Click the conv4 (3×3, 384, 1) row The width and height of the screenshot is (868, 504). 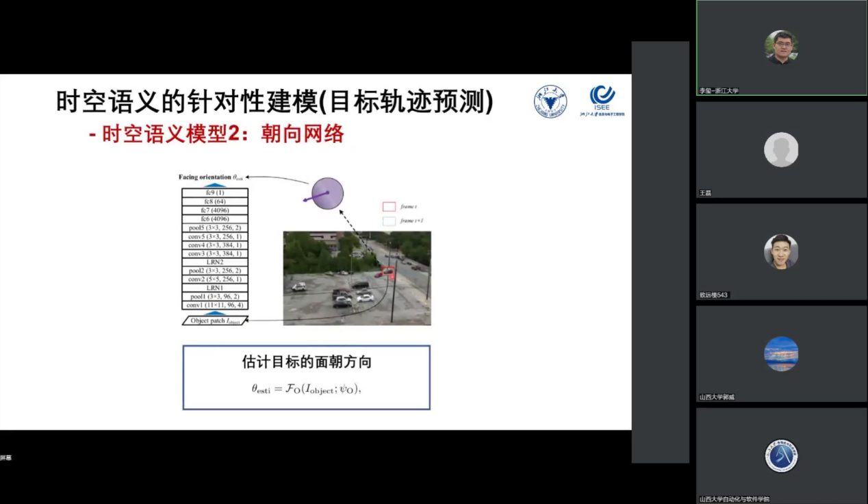click(215, 245)
